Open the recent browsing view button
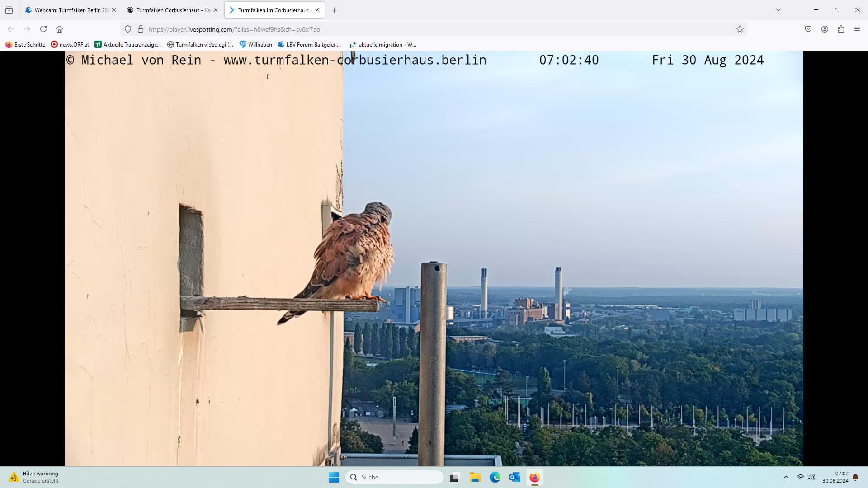The width and height of the screenshot is (868, 488). [9, 10]
